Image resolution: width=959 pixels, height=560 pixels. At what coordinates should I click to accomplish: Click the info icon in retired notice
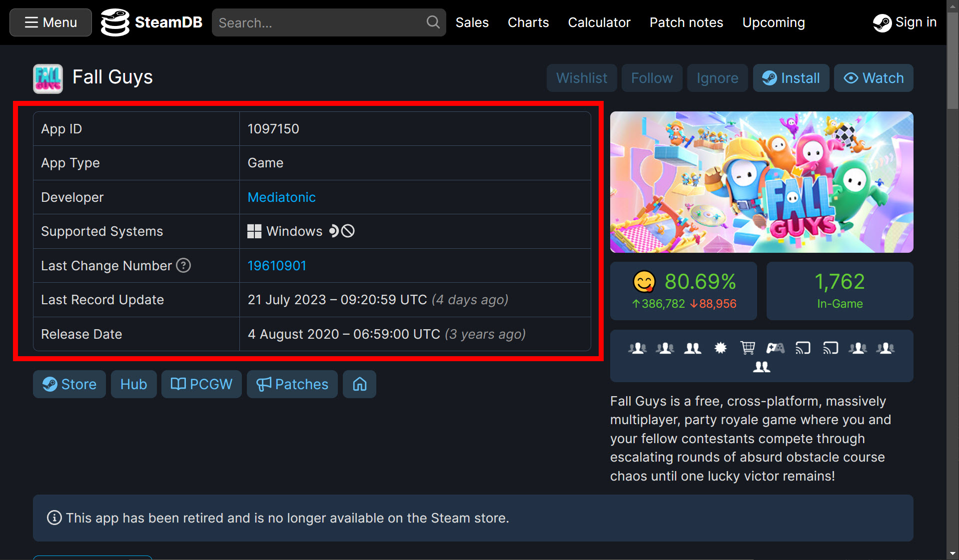pyautogui.click(x=54, y=518)
